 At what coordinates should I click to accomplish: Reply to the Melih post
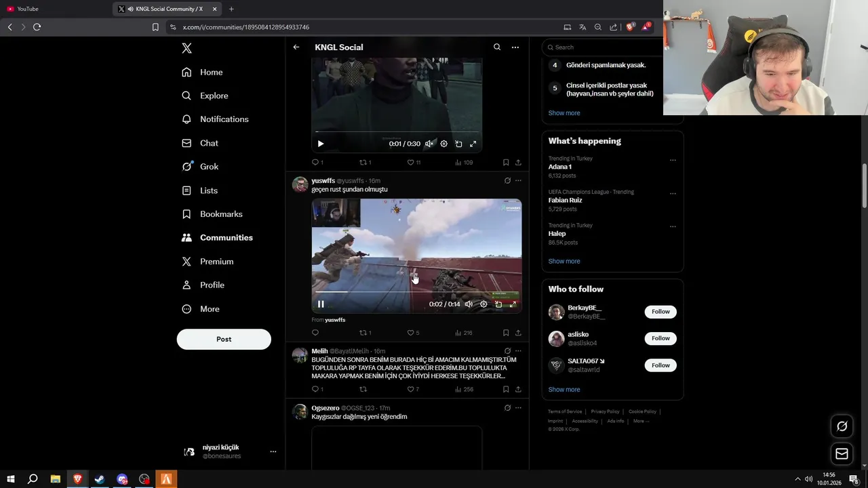[317, 389]
